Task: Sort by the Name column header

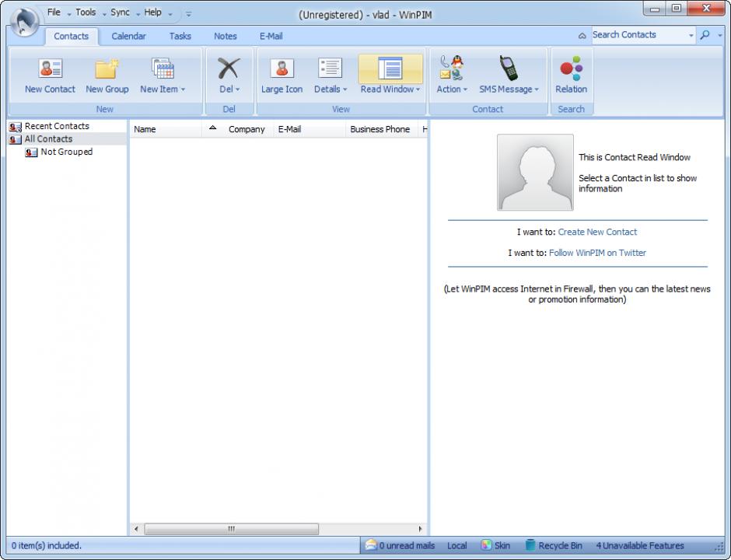Action: tap(166, 129)
